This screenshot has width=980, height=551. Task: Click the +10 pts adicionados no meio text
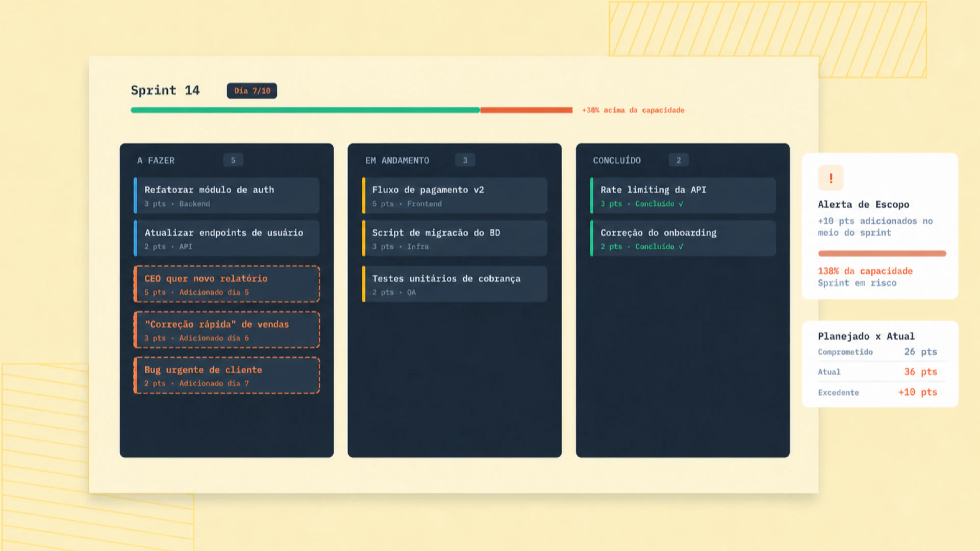[875, 227]
